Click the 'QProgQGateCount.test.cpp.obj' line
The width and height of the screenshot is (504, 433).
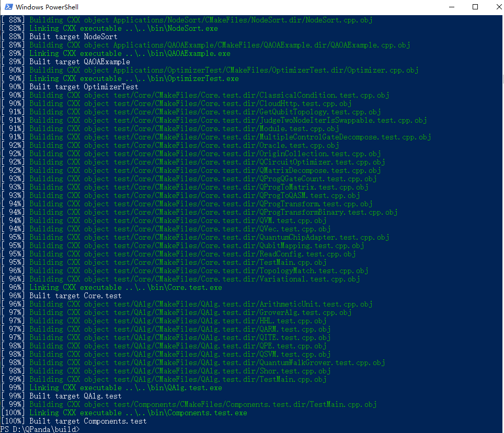189,179
